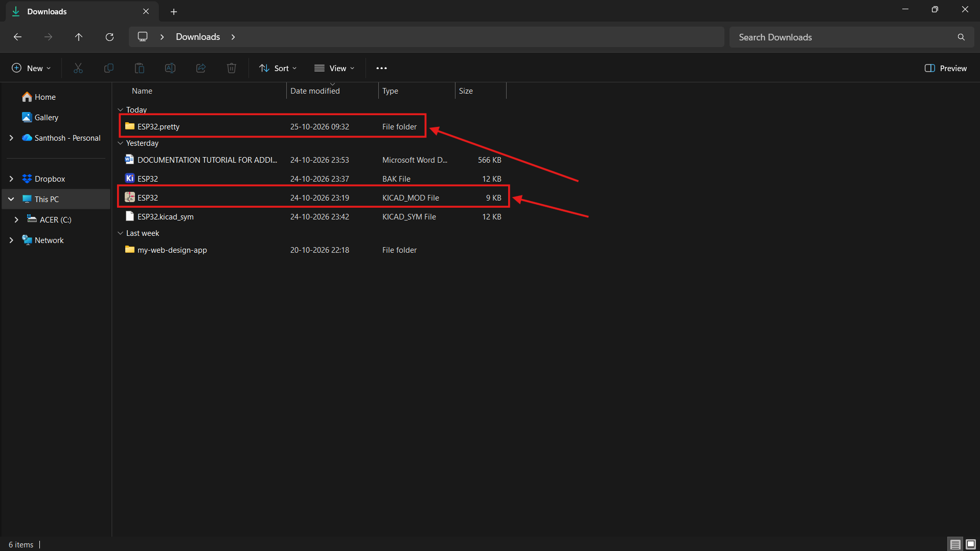Click the Paste clipboard icon

pos(140,68)
